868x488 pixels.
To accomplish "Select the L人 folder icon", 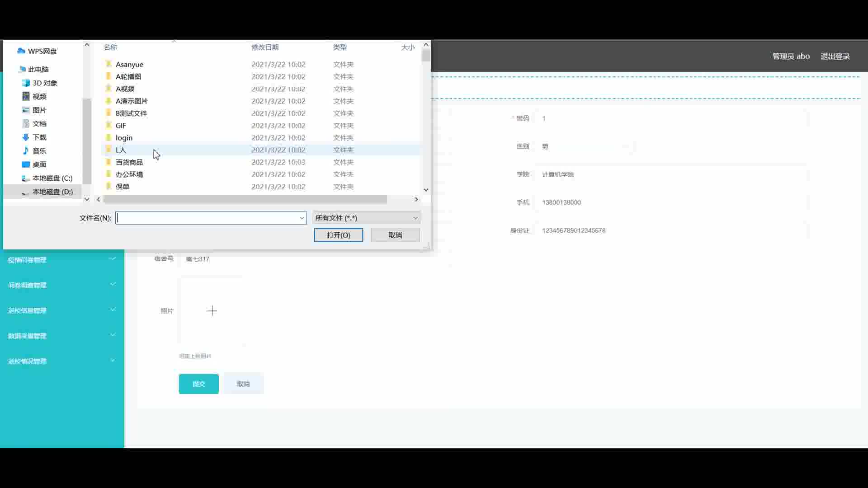I will point(108,150).
